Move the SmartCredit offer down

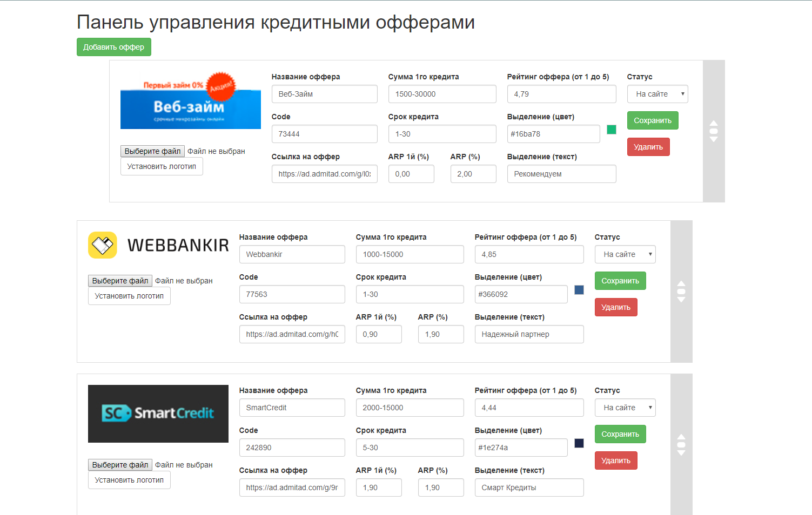coord(681,452)
